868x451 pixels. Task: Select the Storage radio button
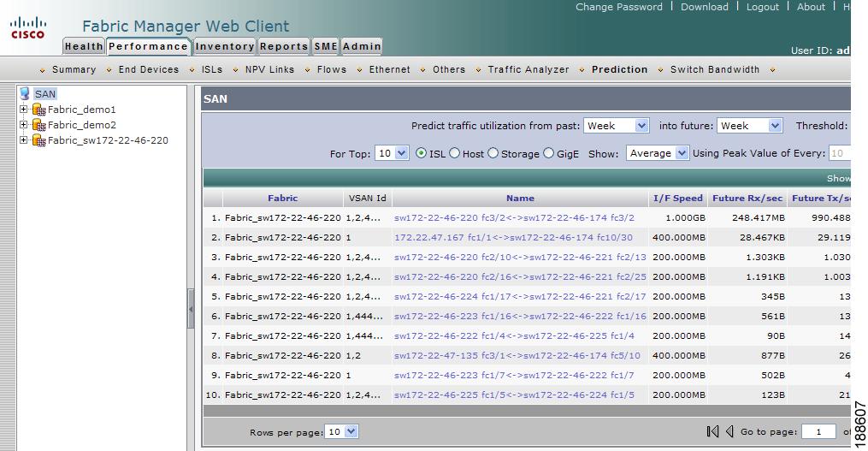[x=493, y=153]
